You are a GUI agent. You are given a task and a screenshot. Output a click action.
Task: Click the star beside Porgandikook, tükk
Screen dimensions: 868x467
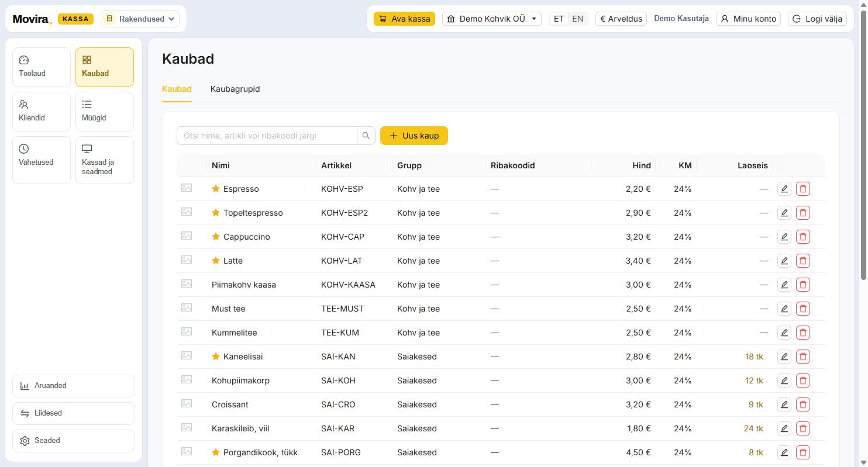(x=216, y=452)
